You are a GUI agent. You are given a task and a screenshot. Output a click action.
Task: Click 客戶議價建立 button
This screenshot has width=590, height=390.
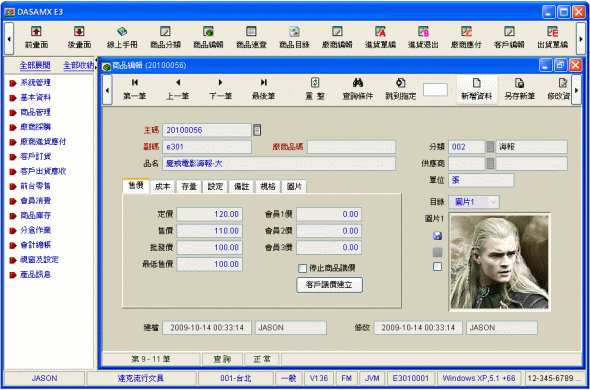tap(329, 285)
